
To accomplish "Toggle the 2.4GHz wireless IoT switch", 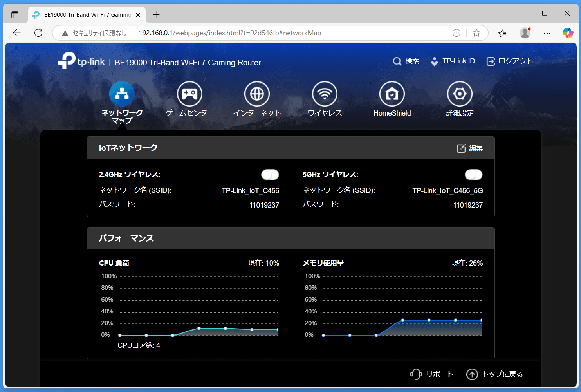I will (270, 175).
